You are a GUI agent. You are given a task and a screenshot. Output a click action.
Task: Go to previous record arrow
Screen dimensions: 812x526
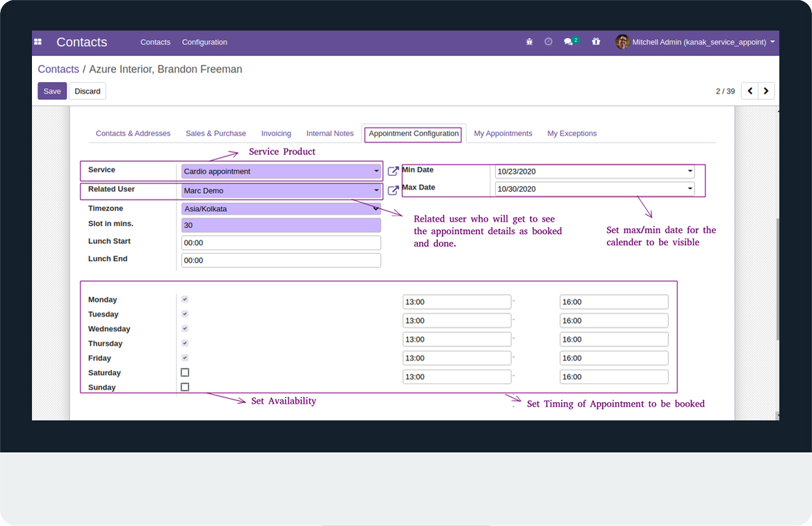[x=750, y=91]
